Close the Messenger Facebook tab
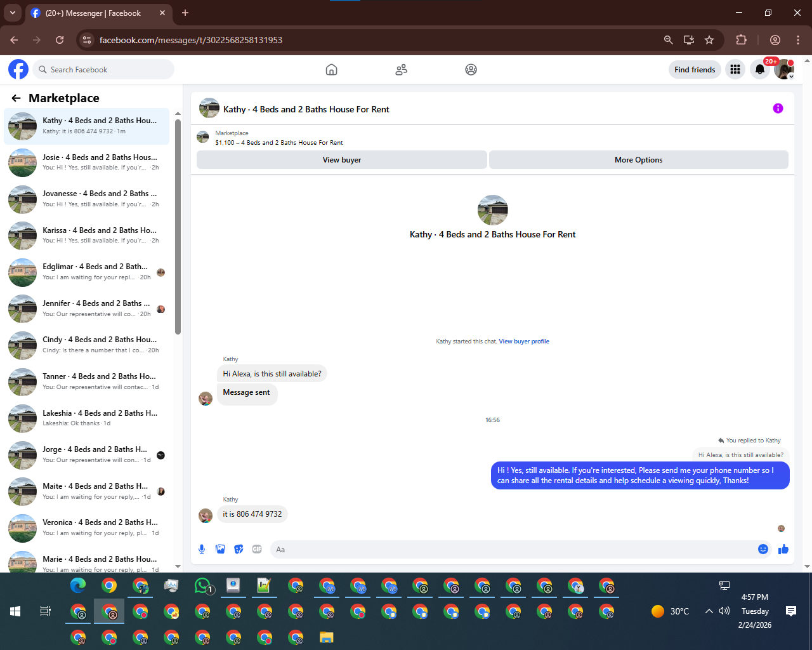Screen dimensions: 812x650 click(x=162, y=13)
